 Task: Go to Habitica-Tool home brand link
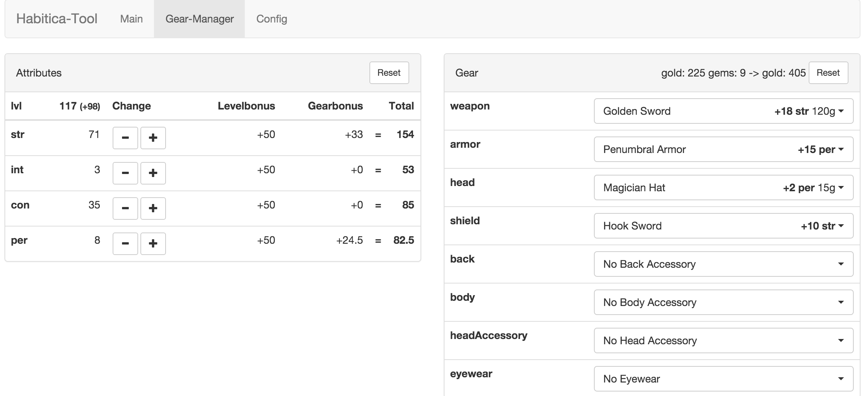coord(57,19)
